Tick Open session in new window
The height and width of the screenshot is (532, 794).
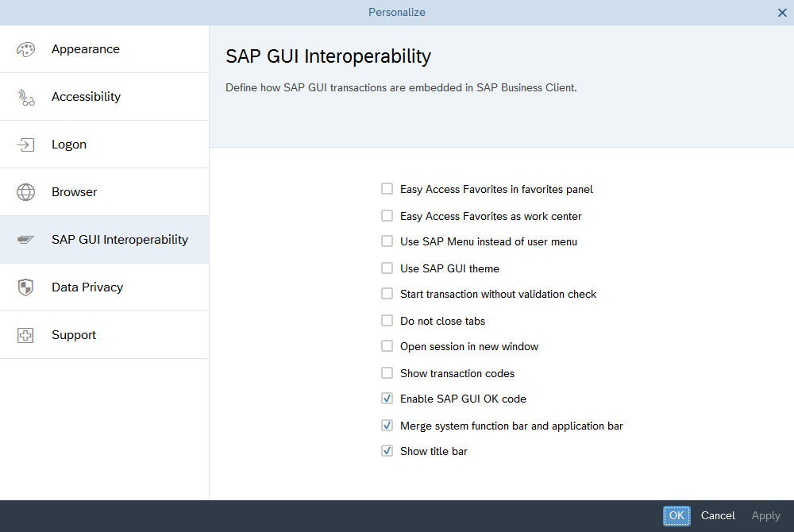point(387,346)
